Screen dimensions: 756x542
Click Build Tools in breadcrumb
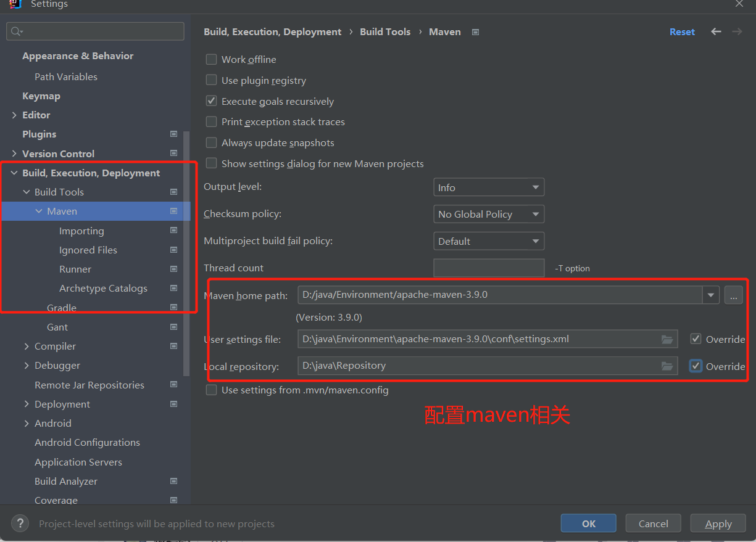pyautogui.click(x=385, y=31)
